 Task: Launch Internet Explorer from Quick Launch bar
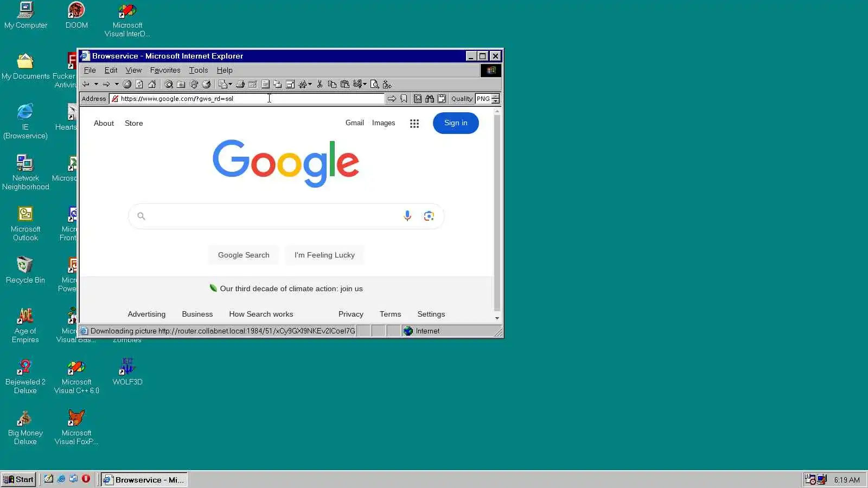(61, 479)
